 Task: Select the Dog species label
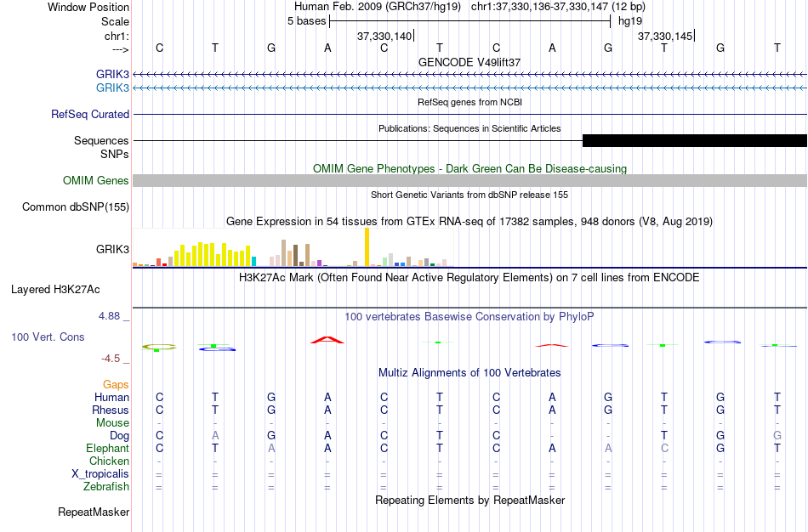(x=120, y=436)
